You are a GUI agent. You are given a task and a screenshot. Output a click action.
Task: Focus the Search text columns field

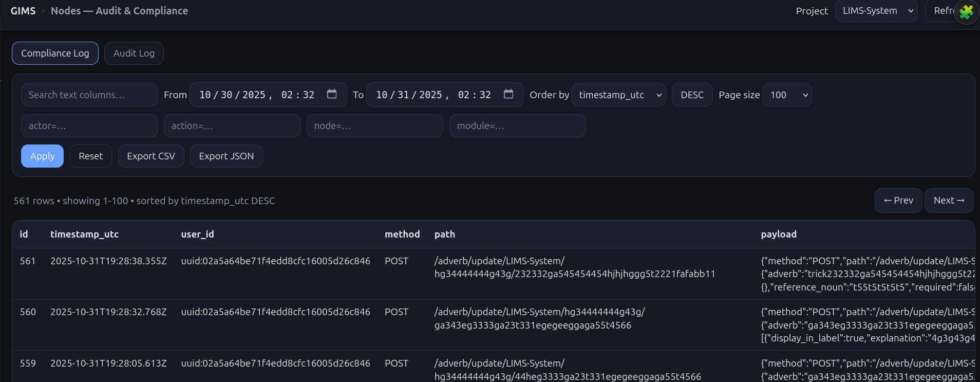pyautogui.click(x=89, y=95)
